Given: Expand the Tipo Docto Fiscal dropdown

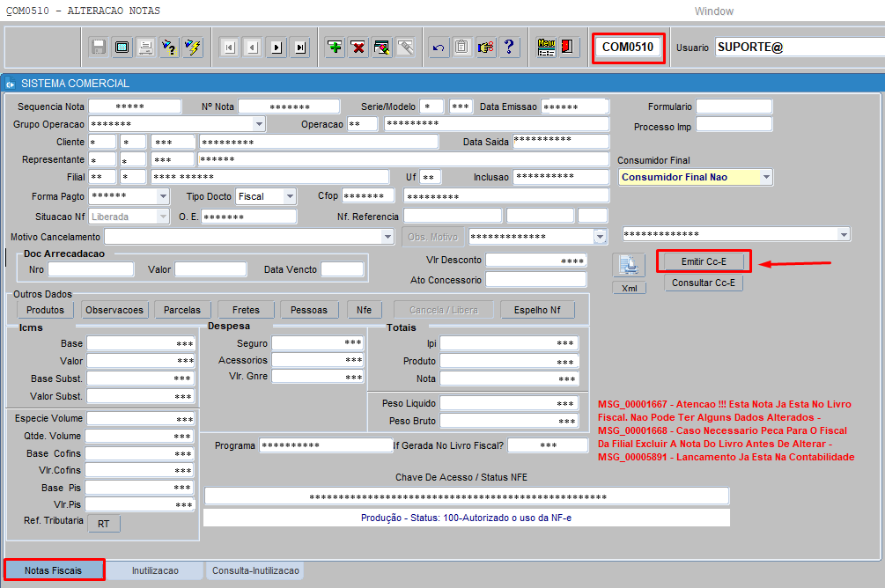Looking at the screenshot, I should pyautogui.click(x=290, y=196).
